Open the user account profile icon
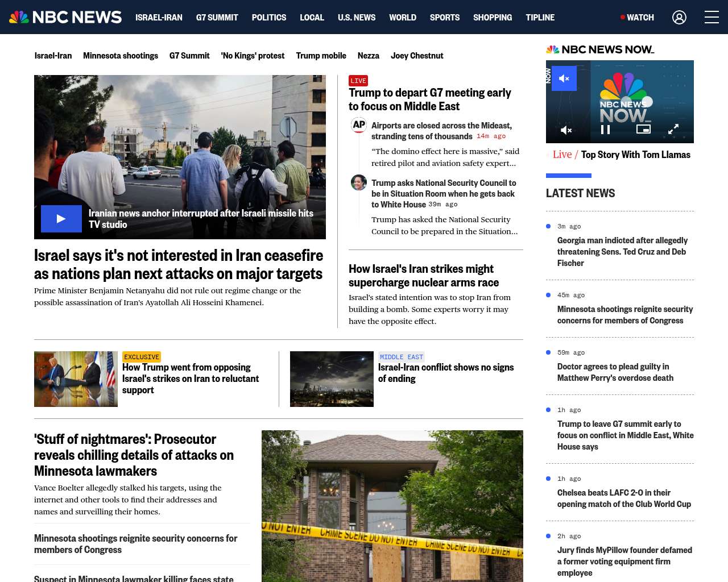 coord(679,17)
